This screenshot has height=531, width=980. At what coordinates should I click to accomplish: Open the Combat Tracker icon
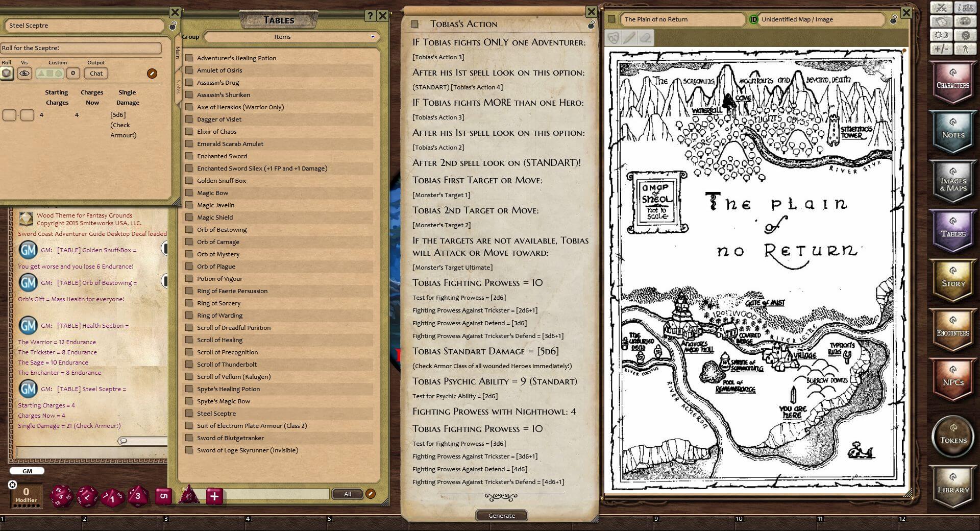(941, 8)
